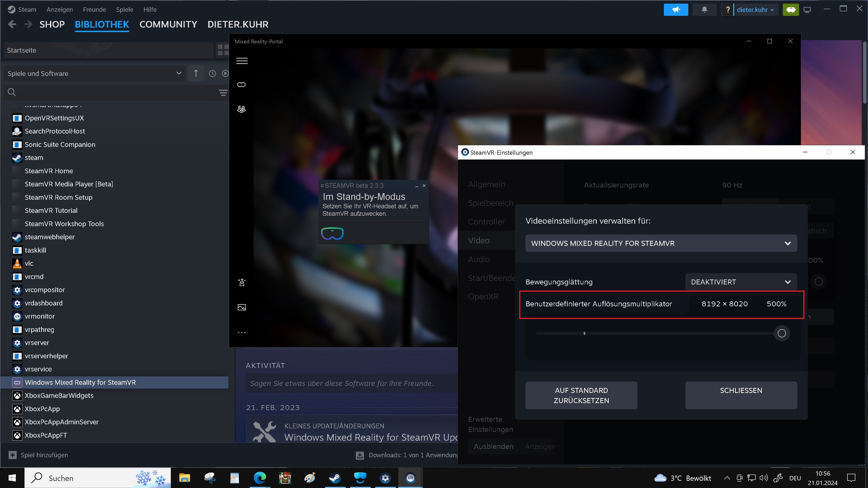This screenshot has height=488, width=868.
Task: Go to the SHOP tab
Action: tap(52, 24)
